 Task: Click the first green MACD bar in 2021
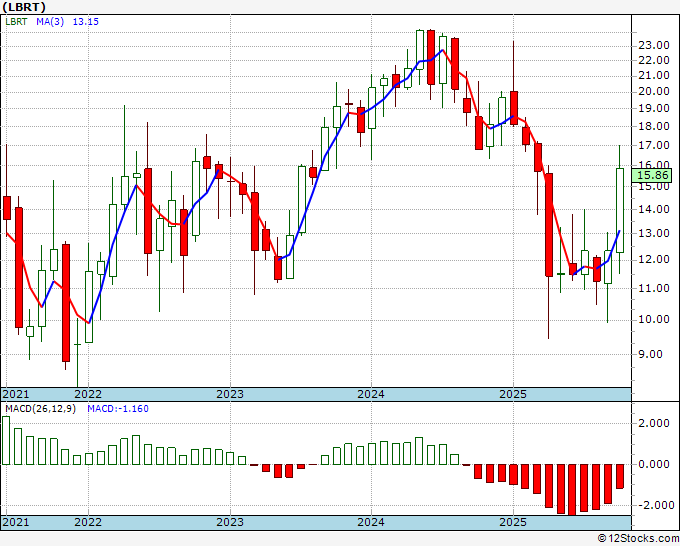coord(6,440)
